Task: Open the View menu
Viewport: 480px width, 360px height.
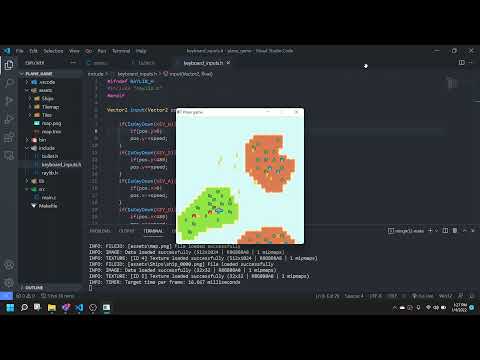Action: point(74,51)
